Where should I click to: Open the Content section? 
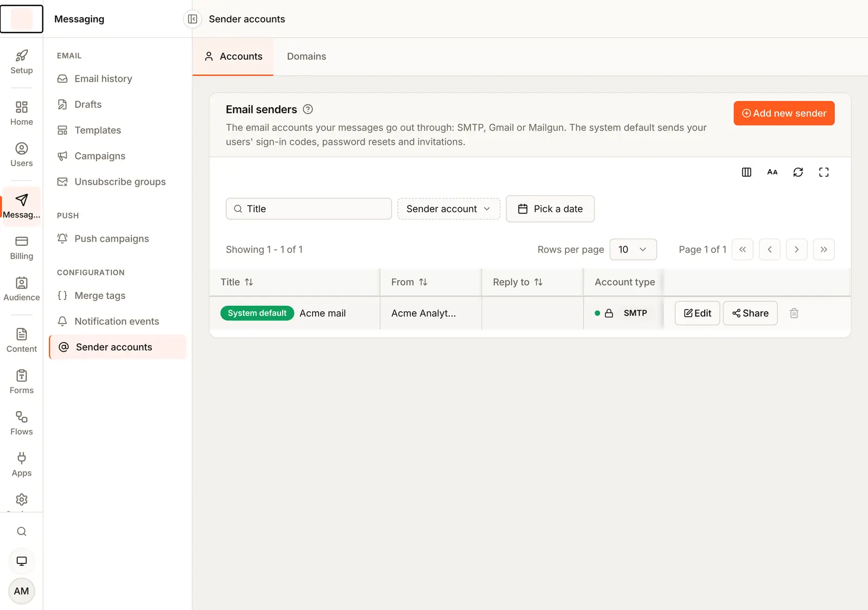[x=22, y=341]
